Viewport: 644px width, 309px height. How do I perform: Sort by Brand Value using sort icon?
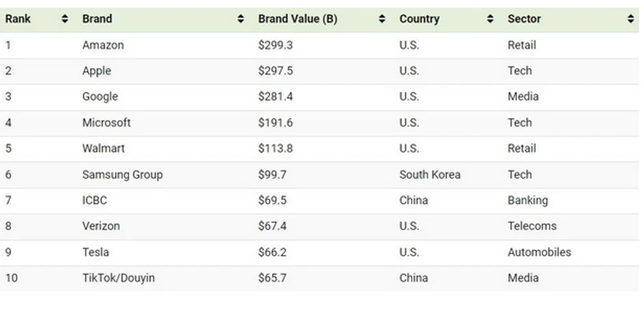click(382, 19)
